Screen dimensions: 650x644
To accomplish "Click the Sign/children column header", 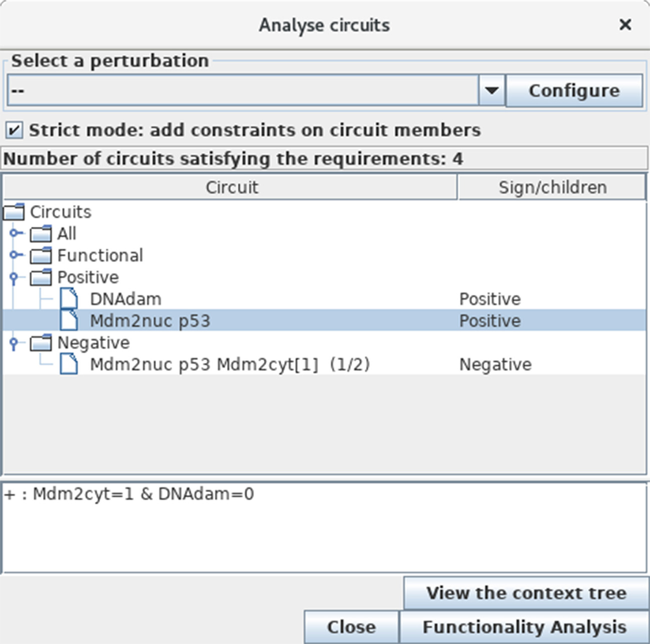I will (x=552, y=187).
